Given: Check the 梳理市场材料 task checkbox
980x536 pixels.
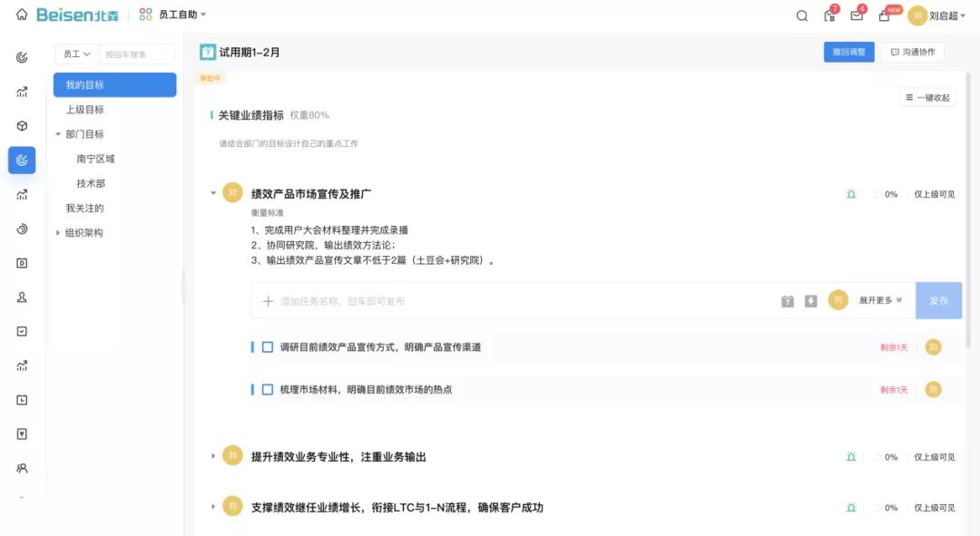Looking at the screenshot, I should (x=266, y=390).
